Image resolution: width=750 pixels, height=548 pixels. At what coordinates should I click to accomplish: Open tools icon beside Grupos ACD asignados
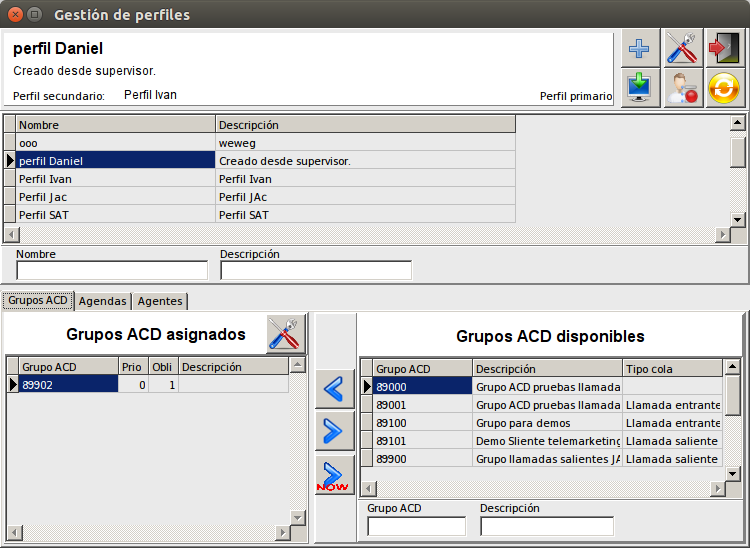[x=285, y=334]
